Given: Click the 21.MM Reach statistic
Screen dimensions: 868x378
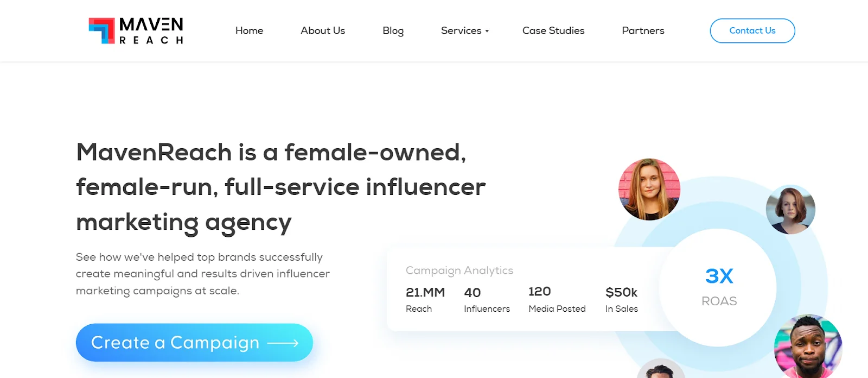Looking at the screenshot, I should [x=425, y=299].
